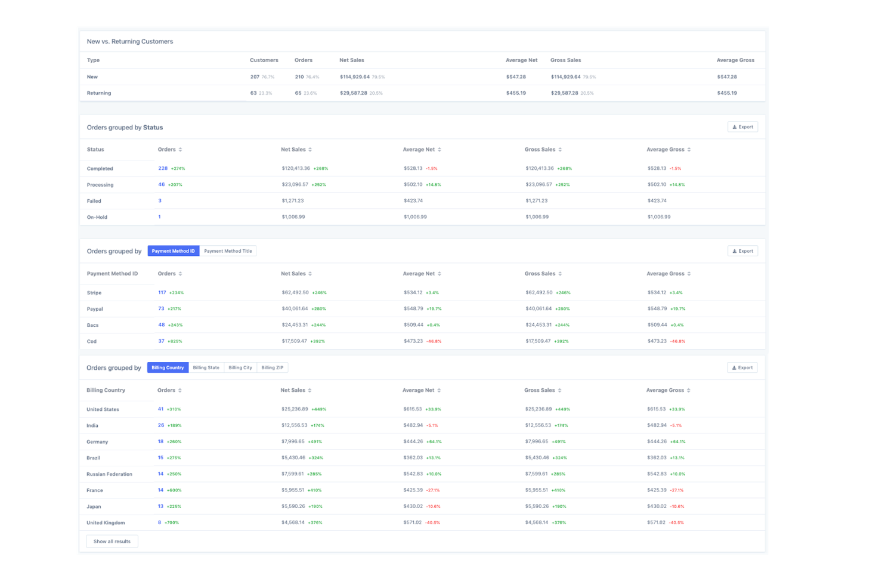
Task: Sort Payment Method table by Gross Sales
Action: [x=560, y=274]
